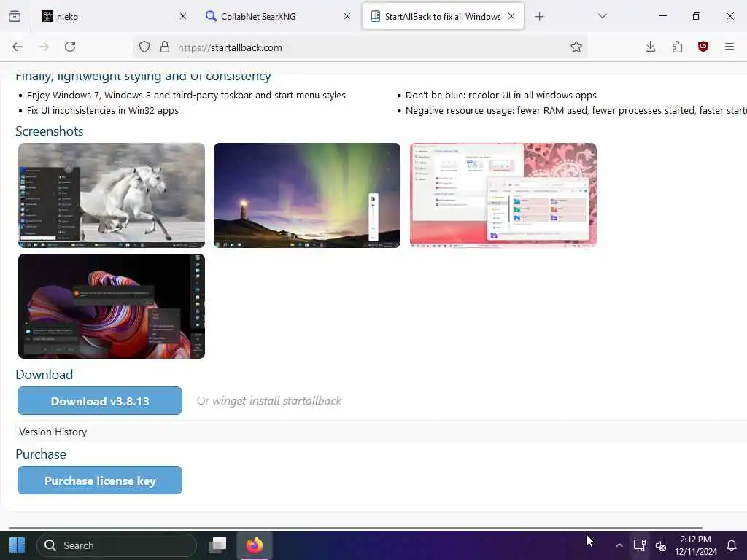The width and height of the screenshot is (747, 560).
Task: Select the StartAllBack tab
Action: 443,16
